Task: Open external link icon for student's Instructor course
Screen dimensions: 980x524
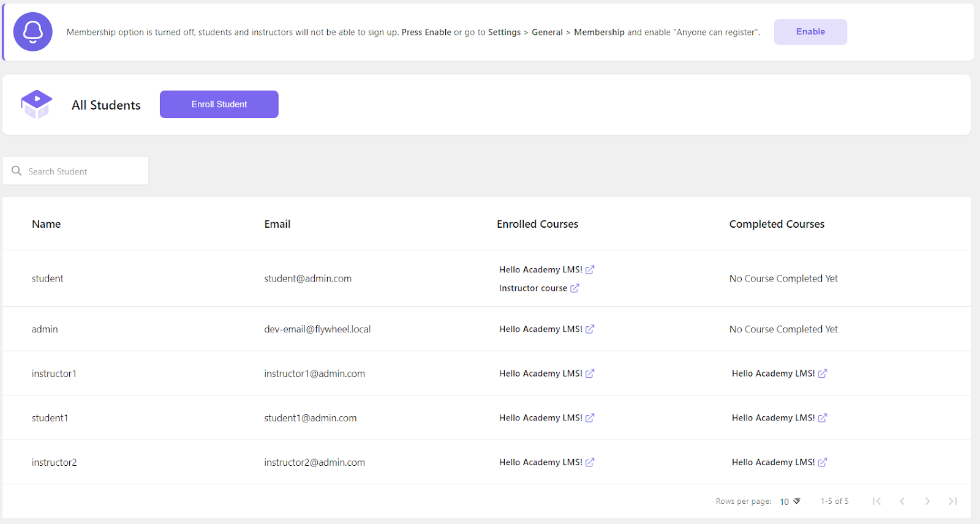Action: pyautogui.click(x=575, y=288)
